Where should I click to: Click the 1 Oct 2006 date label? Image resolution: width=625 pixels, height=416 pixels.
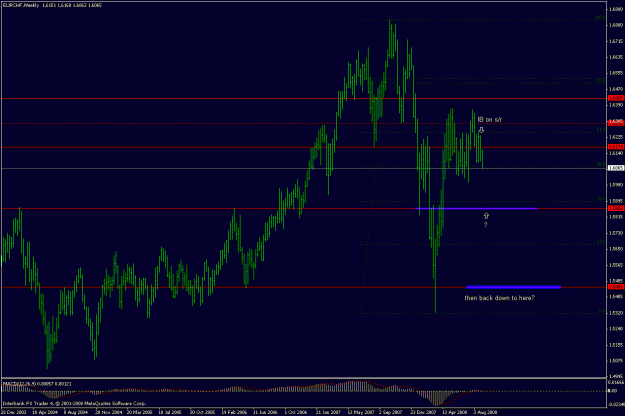click(x=296, y=412)
